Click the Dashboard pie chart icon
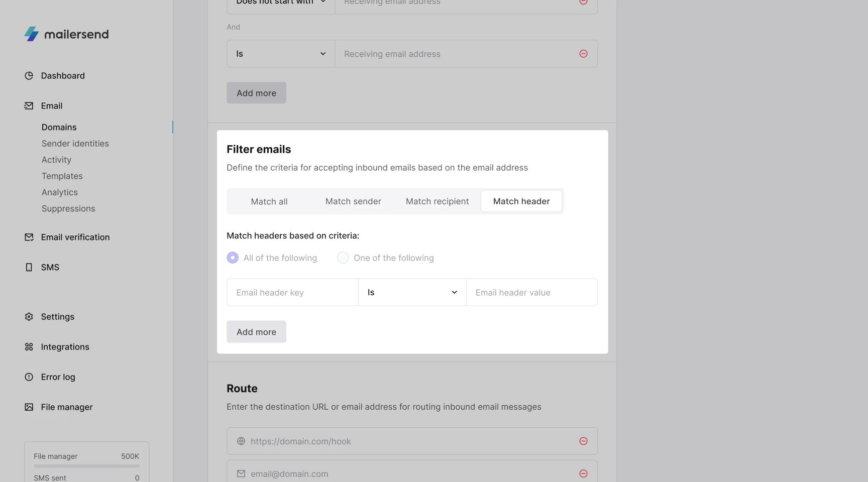Viewport: 868px width, 482px height. tap(29, 76)
